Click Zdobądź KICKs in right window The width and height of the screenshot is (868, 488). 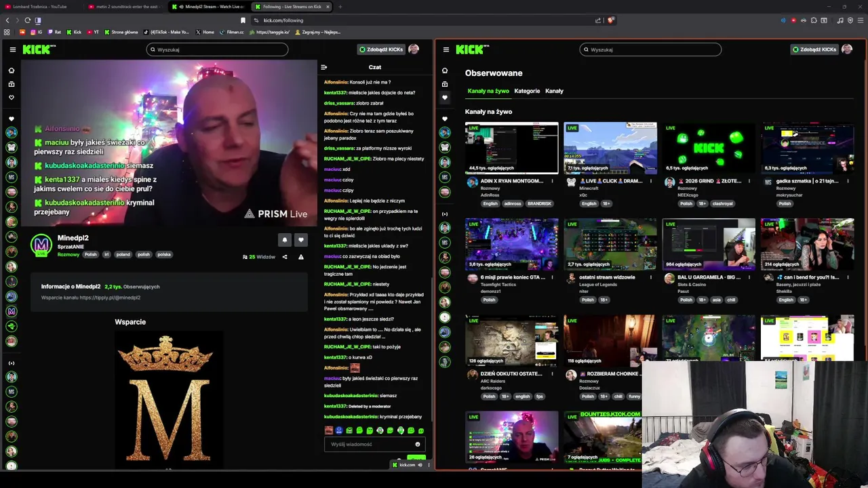pyautogui.click(x=815, y=49)
